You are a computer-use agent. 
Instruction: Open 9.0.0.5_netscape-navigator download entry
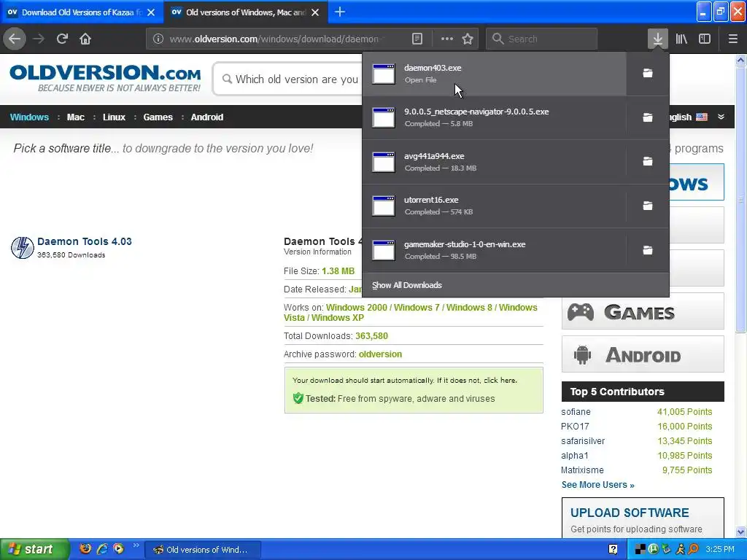point(494,117)
